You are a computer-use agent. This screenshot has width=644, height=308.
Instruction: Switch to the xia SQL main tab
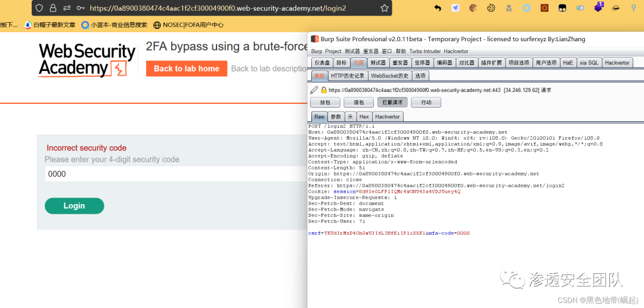589,63
